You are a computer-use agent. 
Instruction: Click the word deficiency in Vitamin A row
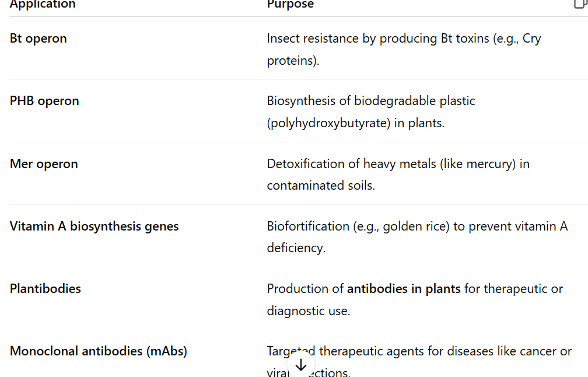click(296, 248)
